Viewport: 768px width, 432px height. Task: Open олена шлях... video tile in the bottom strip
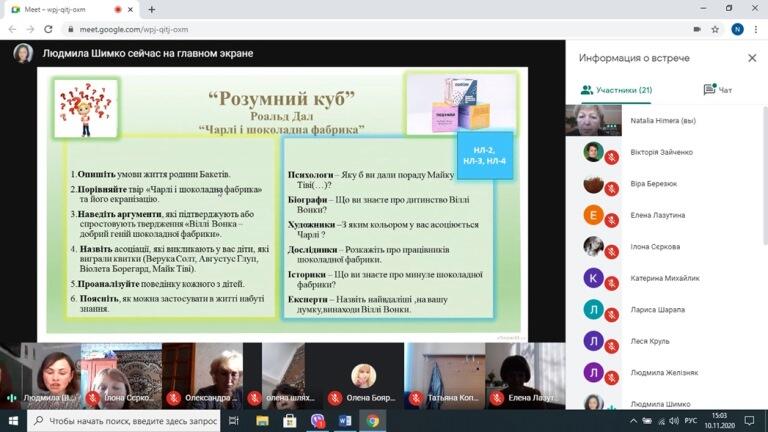[x=283, y=376]
